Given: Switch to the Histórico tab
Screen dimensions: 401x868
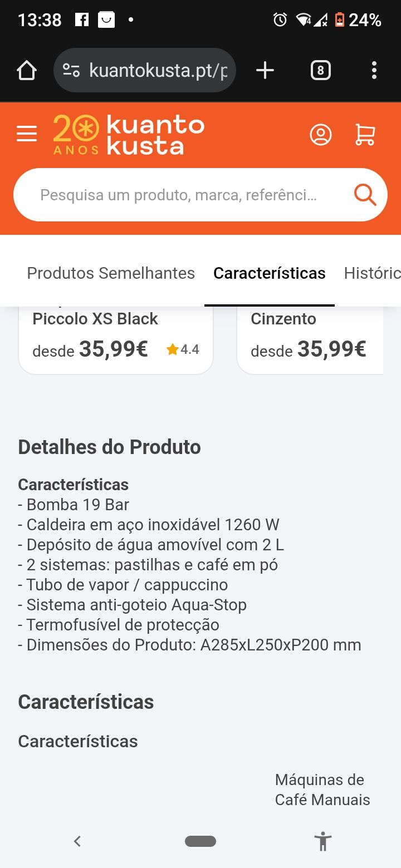Looking at the screenshot, I should click(x=373, y=273).
